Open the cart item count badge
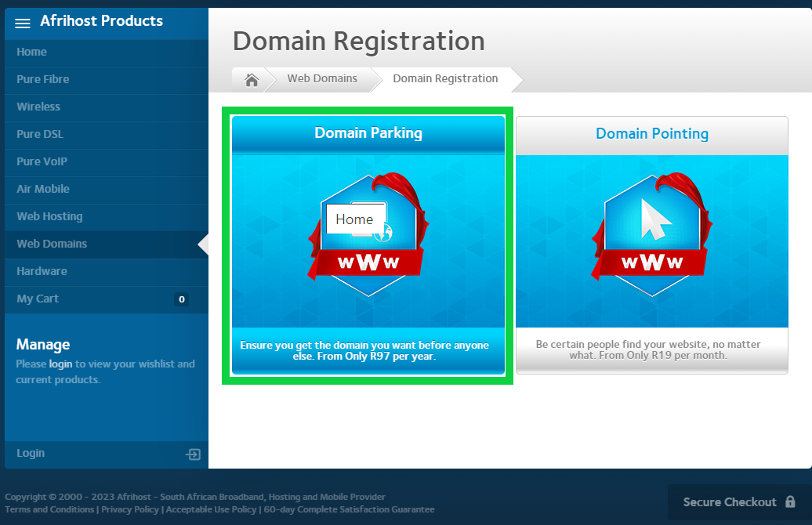The width and height of the screenshot is (812, 525). [181, 299]
